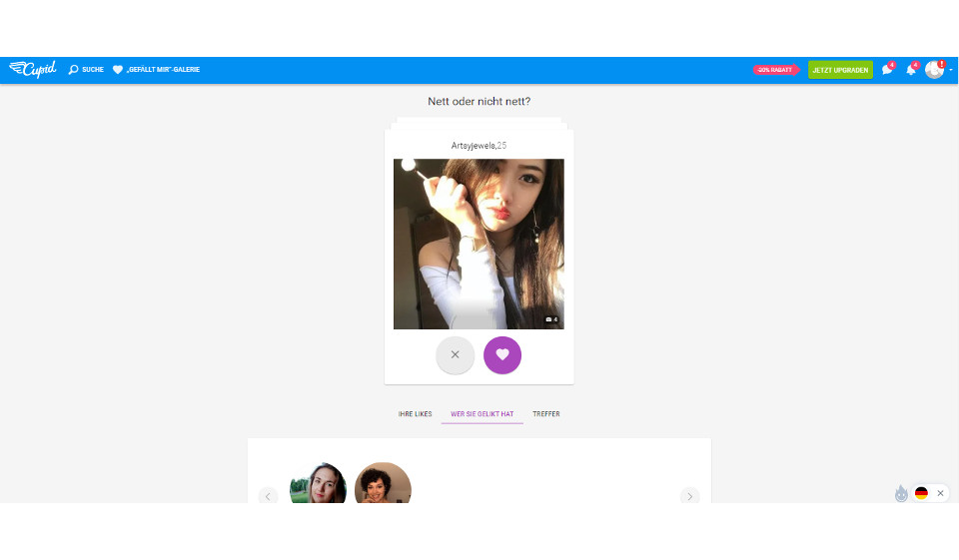Close the language widget
The image size is (959, 560).
pyautogui.click(x=940, y=493)
